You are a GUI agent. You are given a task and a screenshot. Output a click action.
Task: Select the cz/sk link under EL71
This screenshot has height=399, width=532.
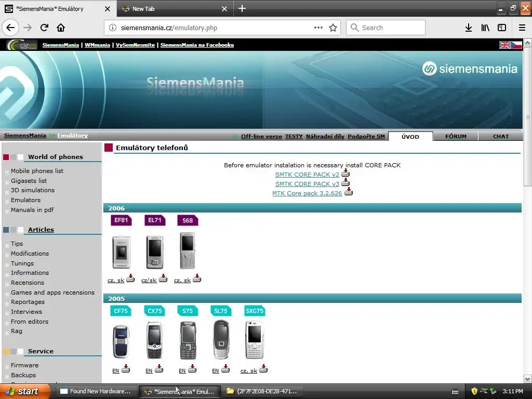click(149, 280)
